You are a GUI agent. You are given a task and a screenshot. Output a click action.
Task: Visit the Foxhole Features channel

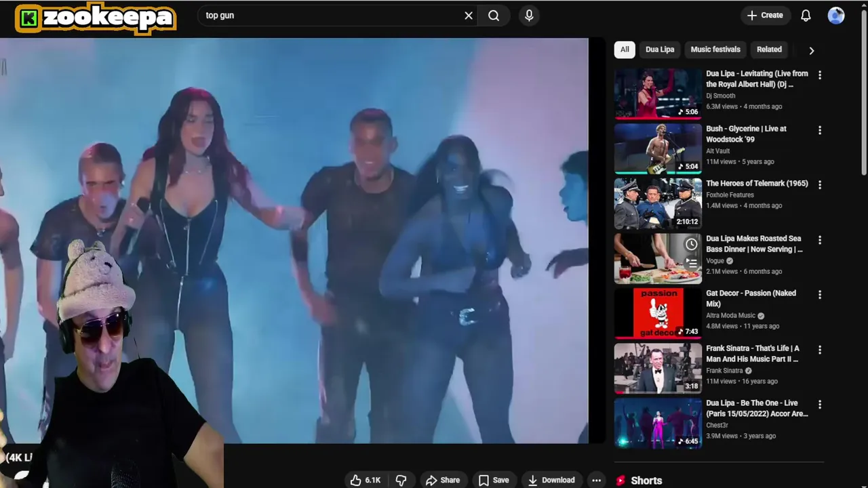730,195
